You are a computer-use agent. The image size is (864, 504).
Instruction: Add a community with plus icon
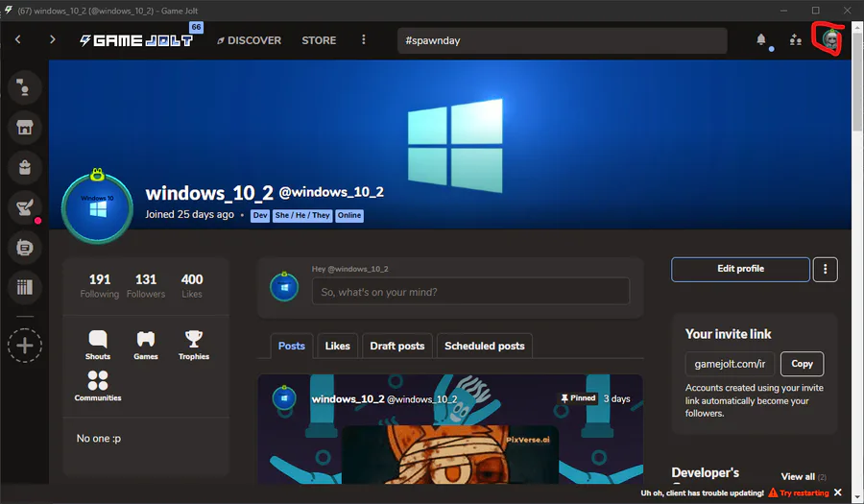24,346
